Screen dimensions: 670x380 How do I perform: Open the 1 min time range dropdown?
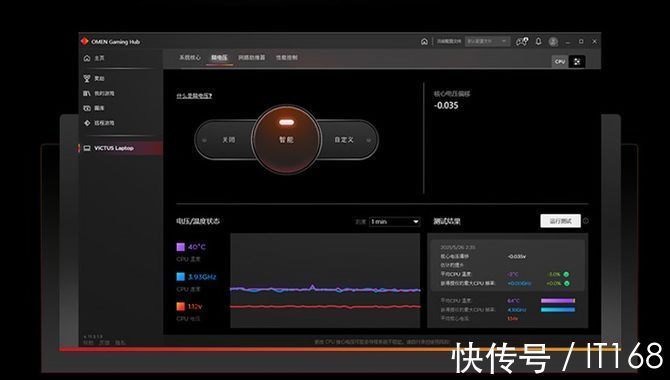394,221
